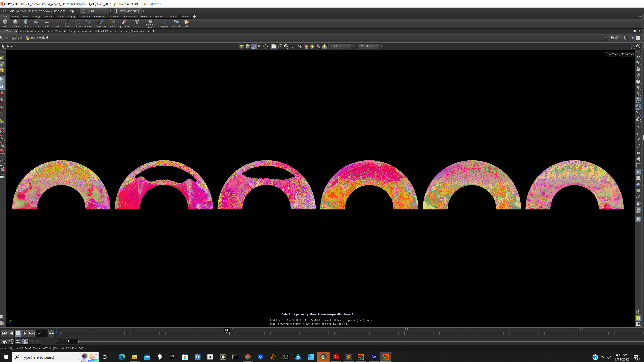This screenshot has height=362, width=644.
Task: Click the yellow crown selection icon
Action: [325, 46]
